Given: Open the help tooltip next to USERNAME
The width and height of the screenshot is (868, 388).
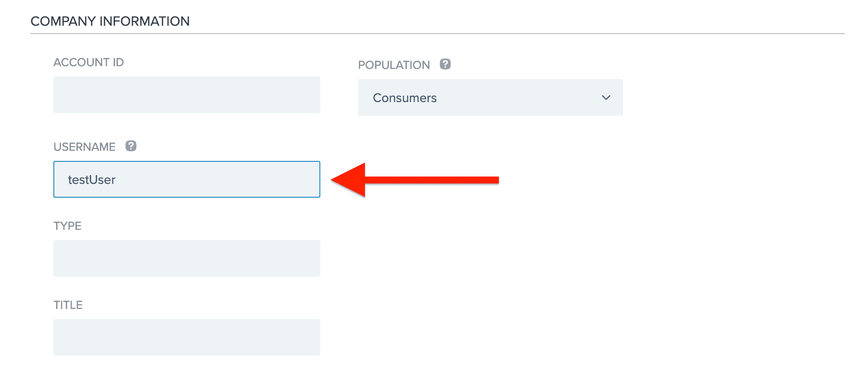Looking at the screenshot, I should (x=131, y=146).
